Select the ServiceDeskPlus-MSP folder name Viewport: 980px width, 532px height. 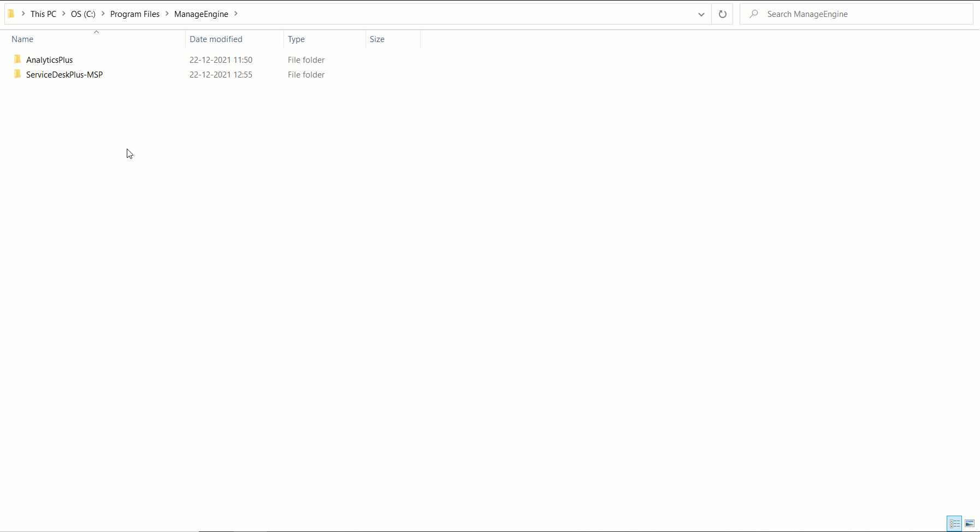point(64,74)
